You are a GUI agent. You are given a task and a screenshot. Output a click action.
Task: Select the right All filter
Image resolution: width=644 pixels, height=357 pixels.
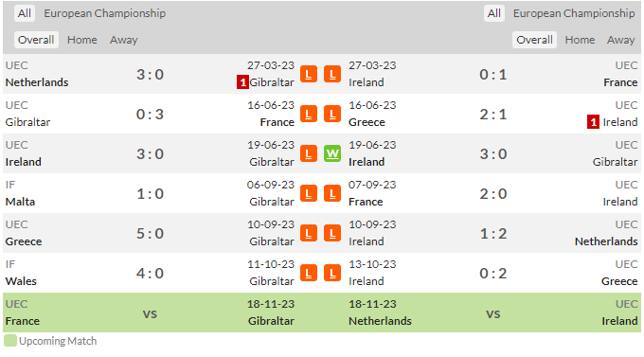click(x=494, y=13)
